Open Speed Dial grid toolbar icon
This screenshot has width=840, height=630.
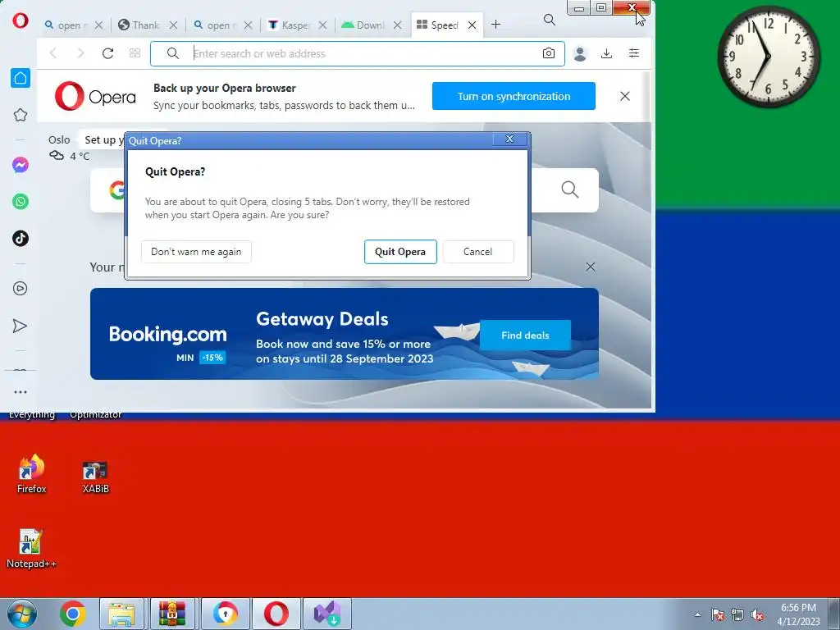click(135, 53)
